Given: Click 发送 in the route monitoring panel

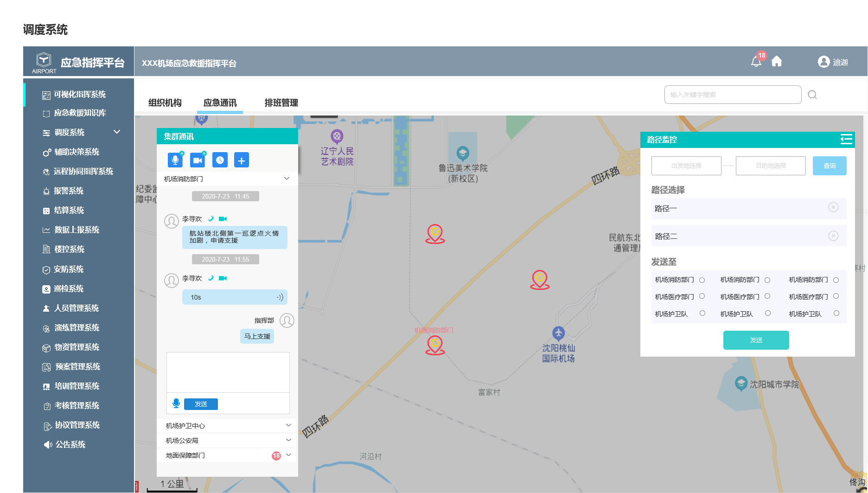Looking at the screenshot, I should [x=756, y=340].
